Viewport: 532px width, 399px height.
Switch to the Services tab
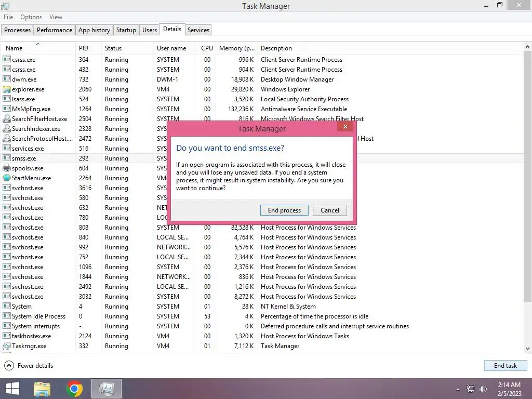click(x=198, y=30)
